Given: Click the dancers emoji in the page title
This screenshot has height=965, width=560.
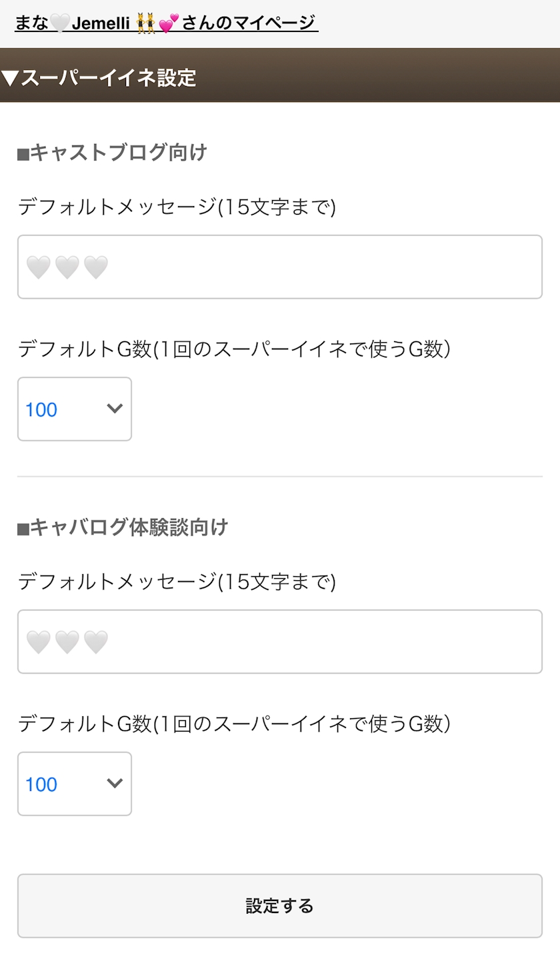Looking at the screenshot, I should 145,24.
